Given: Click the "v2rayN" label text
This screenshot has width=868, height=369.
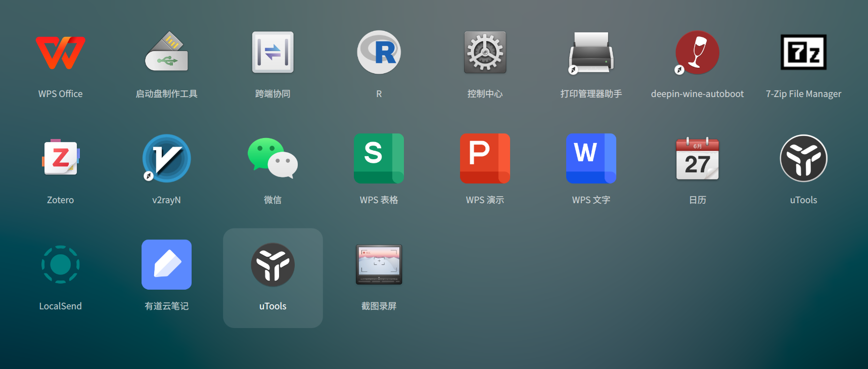Looking at the screenshot, I should [167, 200].
